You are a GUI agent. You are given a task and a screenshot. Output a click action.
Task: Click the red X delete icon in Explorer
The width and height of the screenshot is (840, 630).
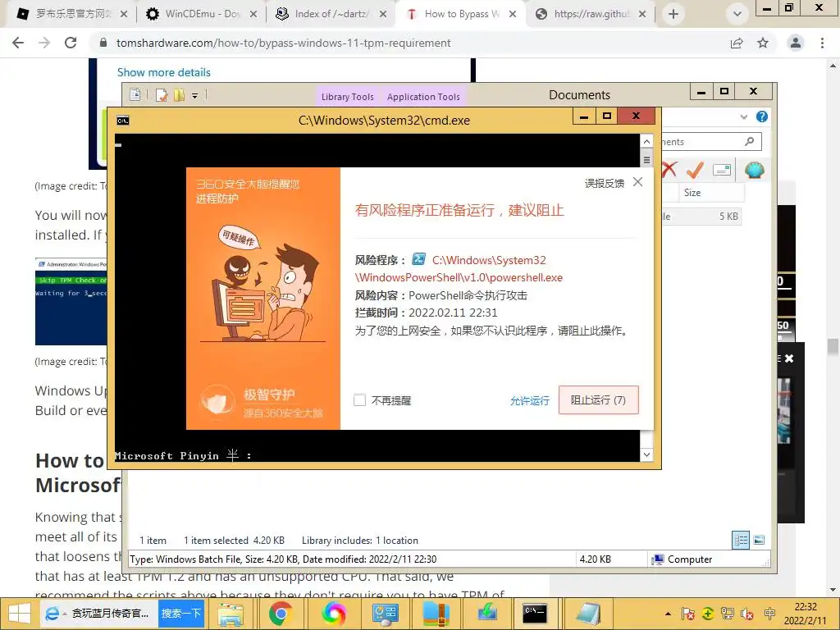coord(669,170)
